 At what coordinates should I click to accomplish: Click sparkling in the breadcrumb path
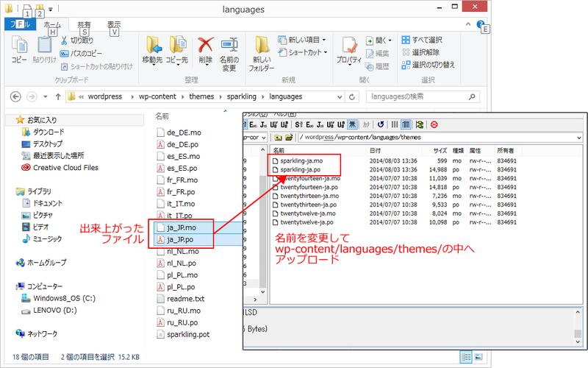242,96
